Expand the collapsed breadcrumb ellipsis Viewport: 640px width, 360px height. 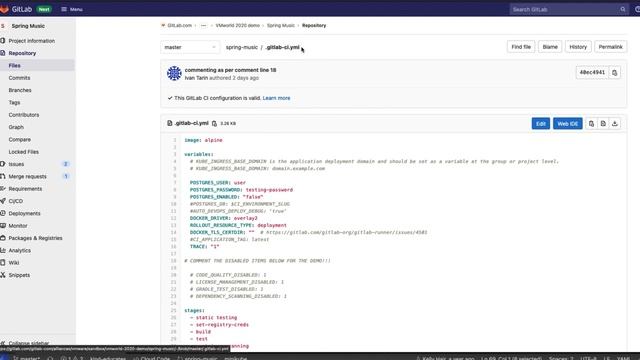[x=203, y=25]
